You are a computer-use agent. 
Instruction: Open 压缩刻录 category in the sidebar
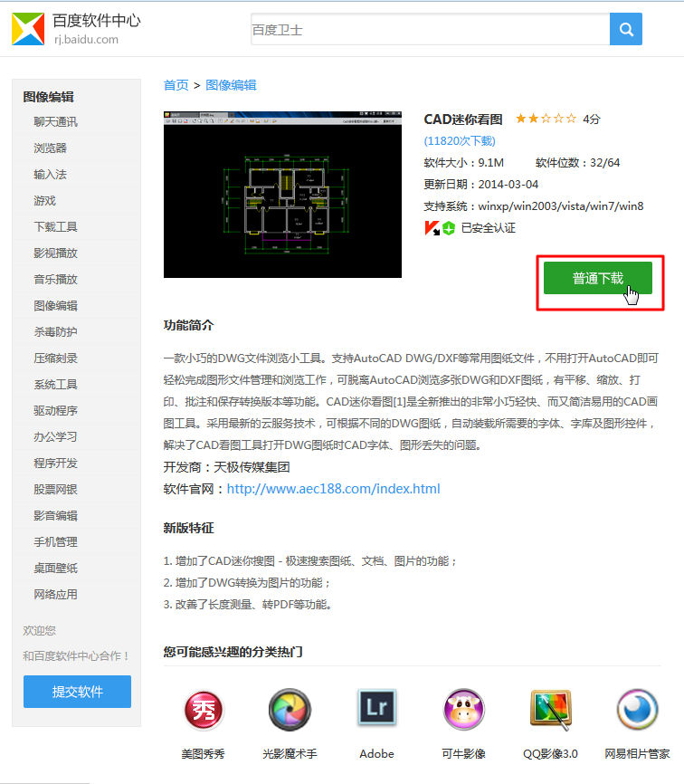tap(55, 358)
